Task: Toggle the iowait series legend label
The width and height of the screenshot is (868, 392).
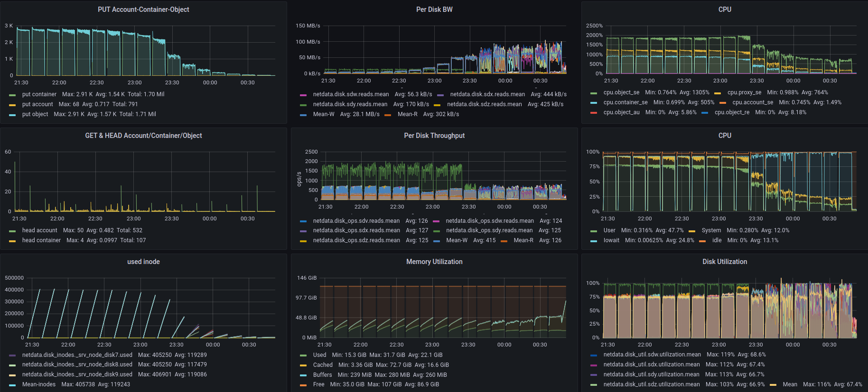Action: 611,240
